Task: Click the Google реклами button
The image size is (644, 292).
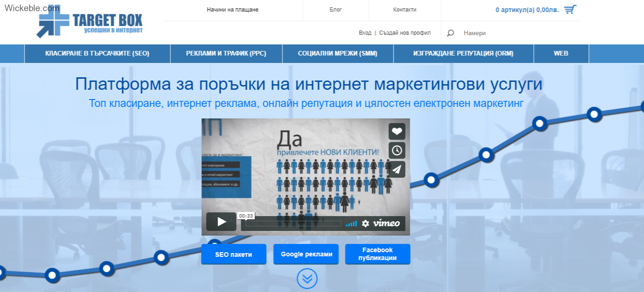Action: [306, 254]
